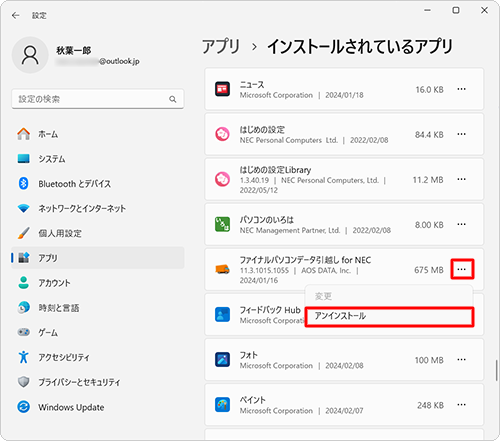Click the パソコンのいろは app icon

point(222,224)
